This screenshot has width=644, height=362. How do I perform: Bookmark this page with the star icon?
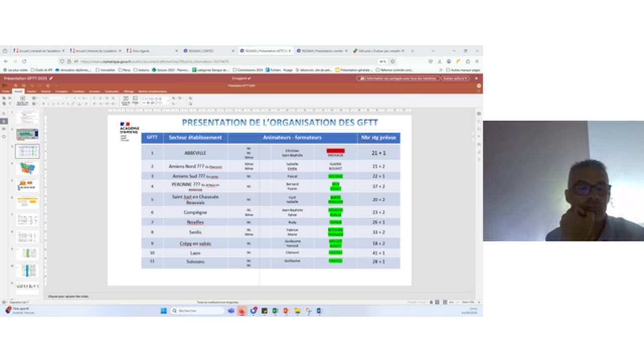coord(392,61)
